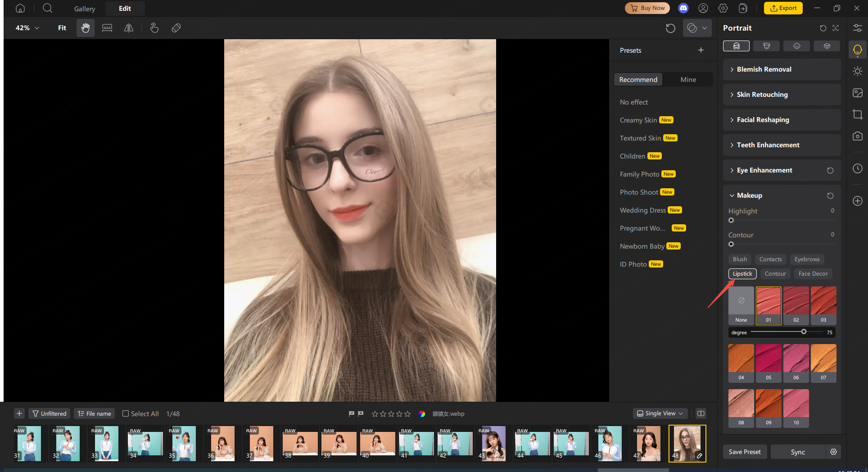The height and width of the screenshot is (472, 868).
Task: Select the Mine presets tab
Action: click(688, 80)
